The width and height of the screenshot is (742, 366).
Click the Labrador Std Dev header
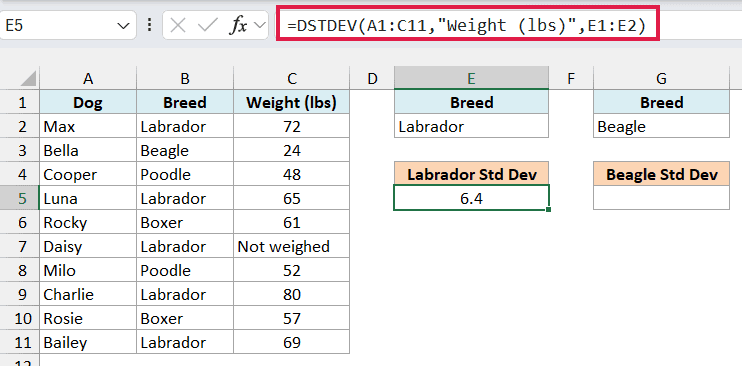(471, 174)
